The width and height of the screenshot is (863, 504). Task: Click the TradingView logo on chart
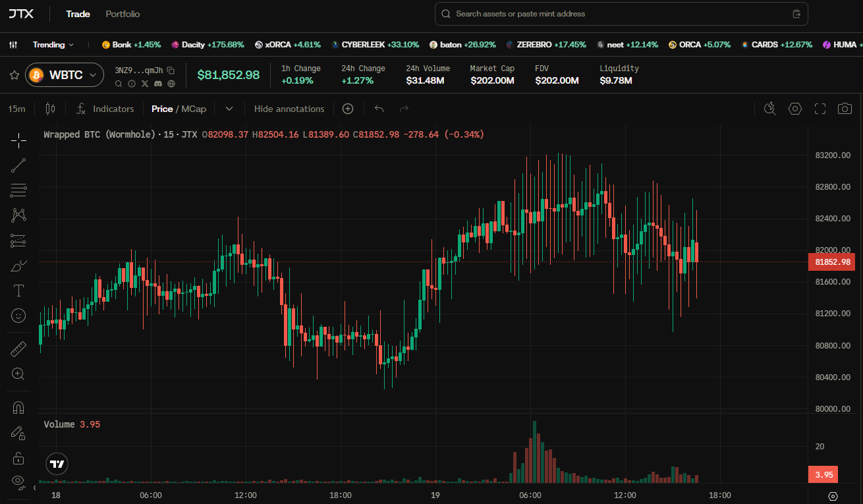[x=57, y=464]
